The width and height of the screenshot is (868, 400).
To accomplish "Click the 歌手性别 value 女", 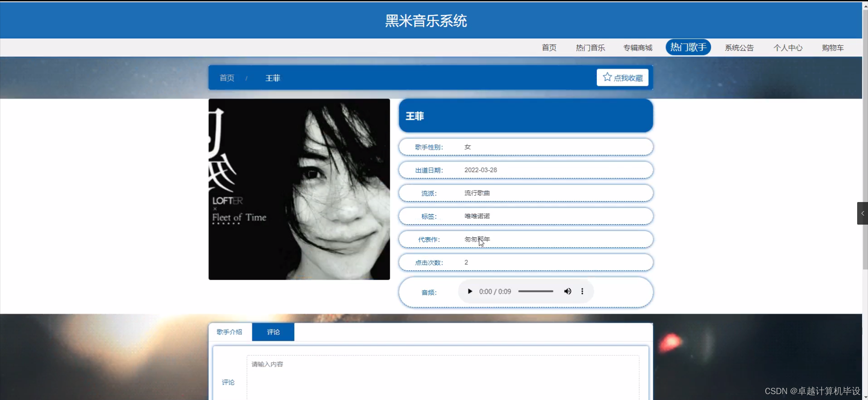I will (x=467, y=147).
